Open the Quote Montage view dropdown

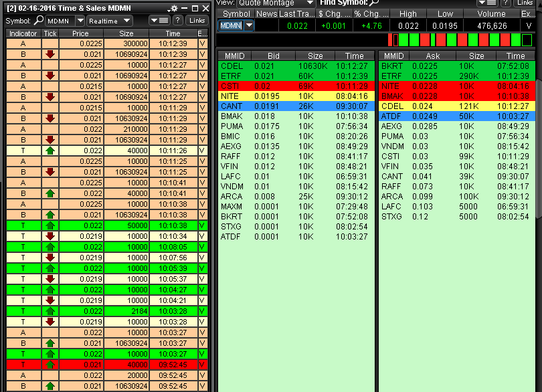pos(309,3)
